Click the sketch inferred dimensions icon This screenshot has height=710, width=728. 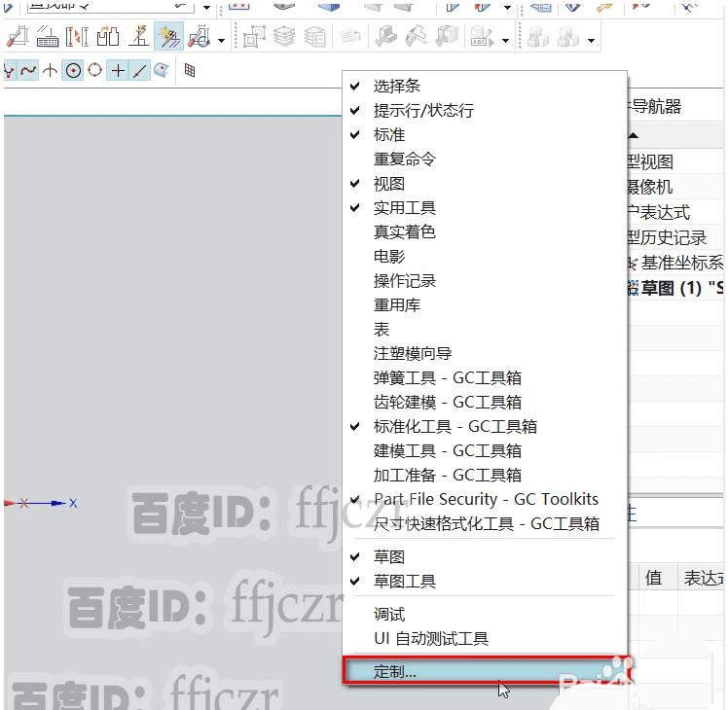coord(18,37)
